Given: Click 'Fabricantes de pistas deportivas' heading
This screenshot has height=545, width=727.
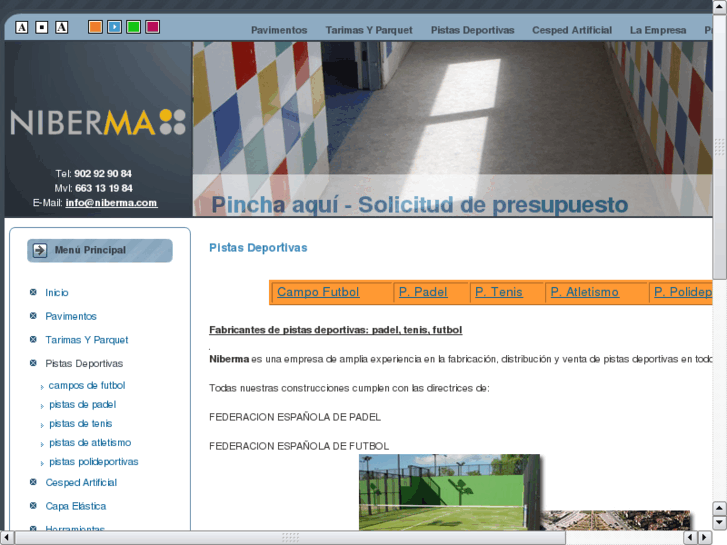Looking at the screenshot, I should (x=335, y=330).
